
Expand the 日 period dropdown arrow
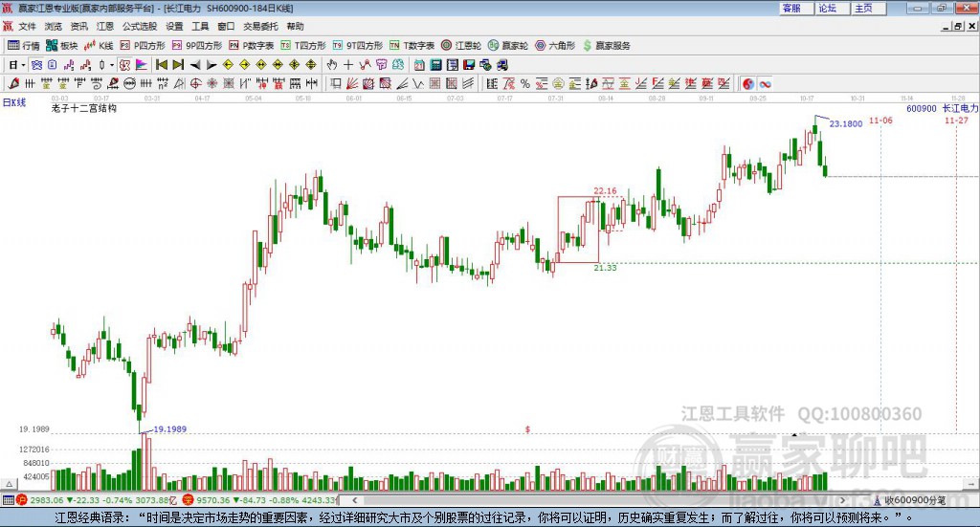23,65
